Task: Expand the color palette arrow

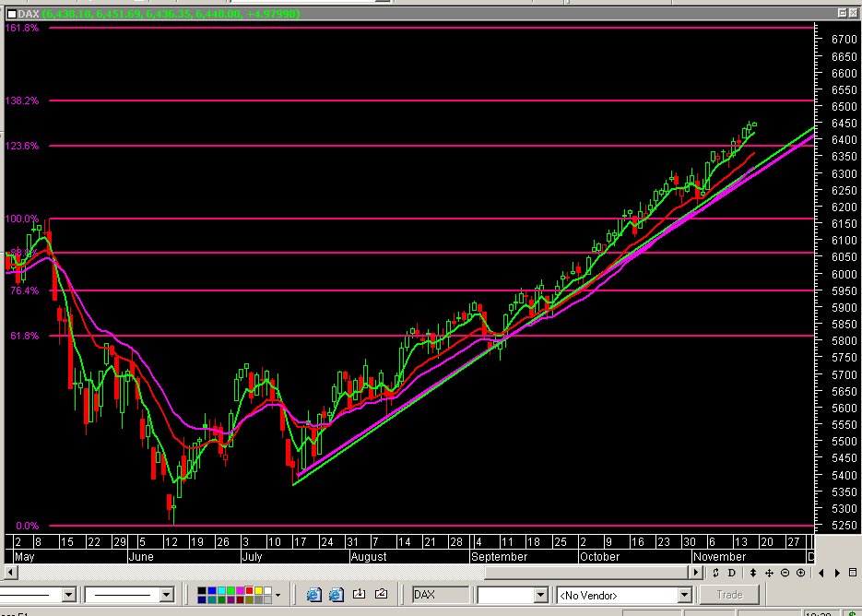Action: tap(277, 595)
